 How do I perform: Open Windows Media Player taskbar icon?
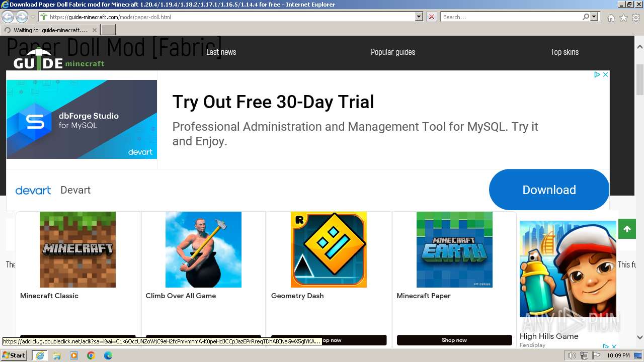(74, 355)
